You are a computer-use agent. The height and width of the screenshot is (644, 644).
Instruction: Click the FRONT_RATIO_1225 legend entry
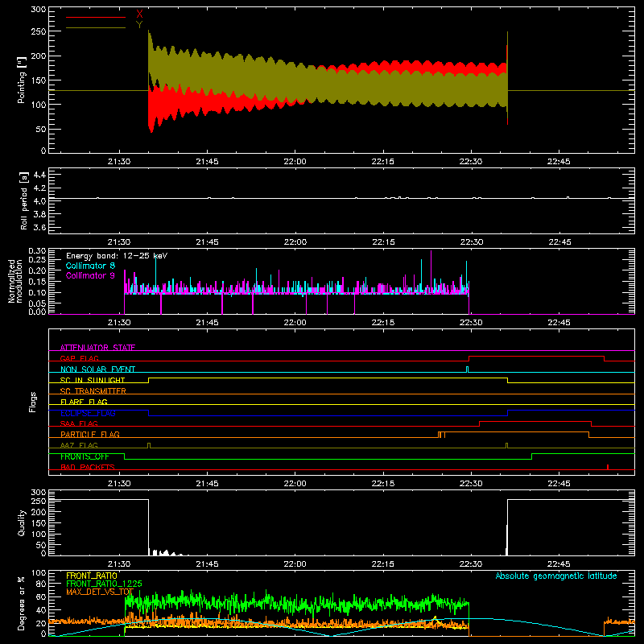[x=104, y=584]
